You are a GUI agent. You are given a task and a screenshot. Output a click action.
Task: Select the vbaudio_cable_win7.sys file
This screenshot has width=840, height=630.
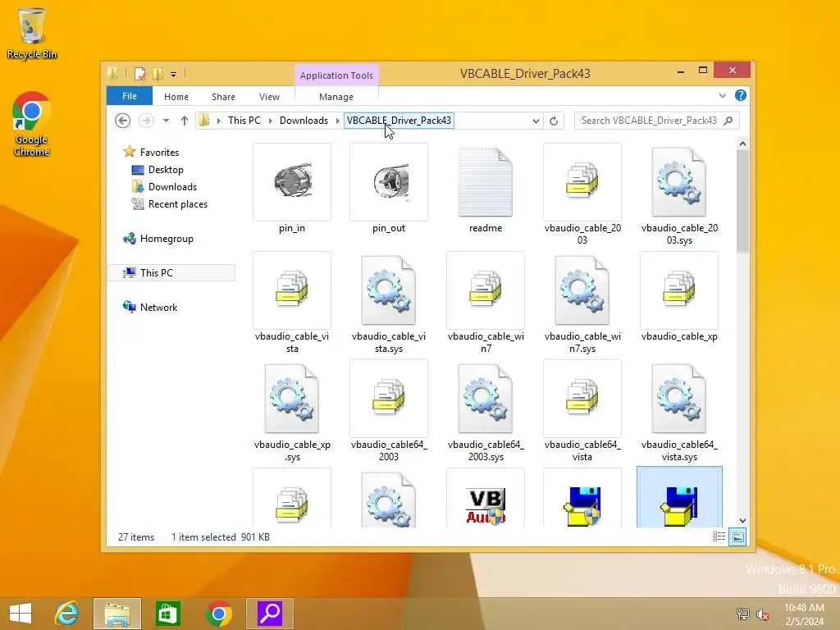click(x=582, y=303)
